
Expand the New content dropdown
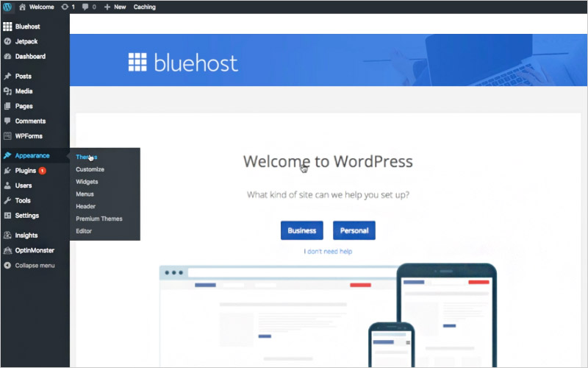pos(115,7)
